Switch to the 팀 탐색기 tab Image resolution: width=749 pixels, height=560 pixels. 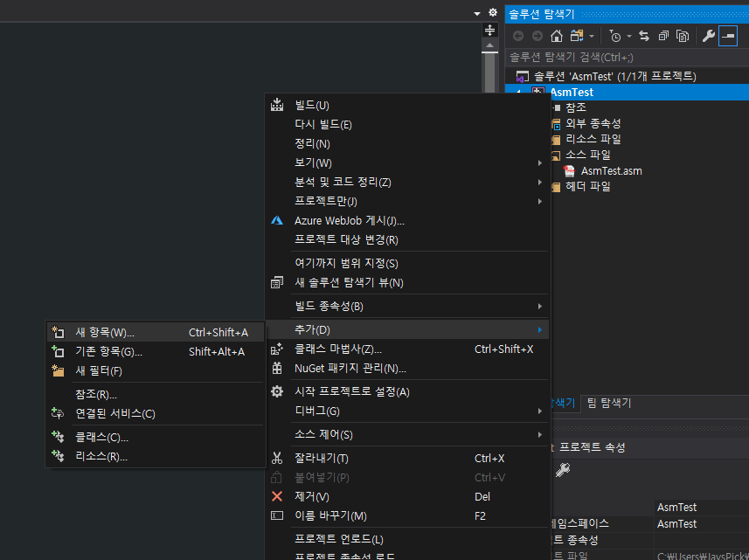coord(609,403)
